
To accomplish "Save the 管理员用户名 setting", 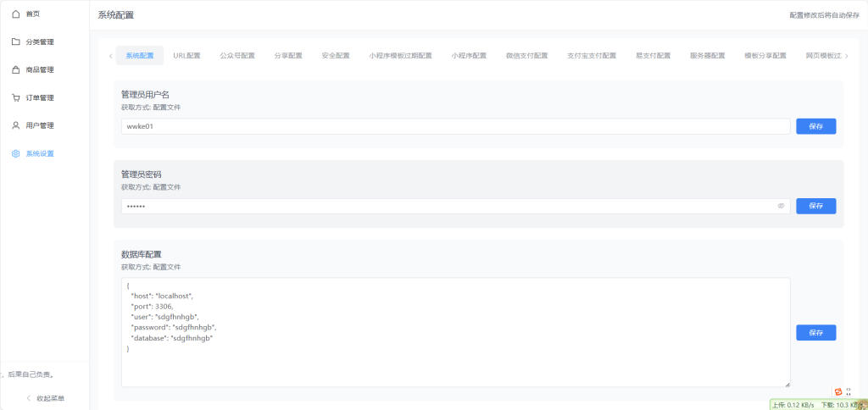I will click(x=815, y=126).
